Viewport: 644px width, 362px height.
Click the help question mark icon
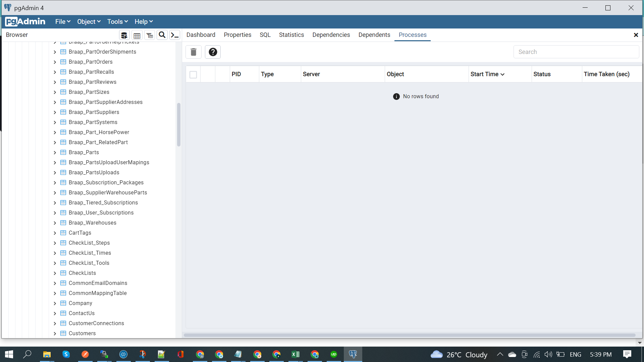tap(213, 52)
